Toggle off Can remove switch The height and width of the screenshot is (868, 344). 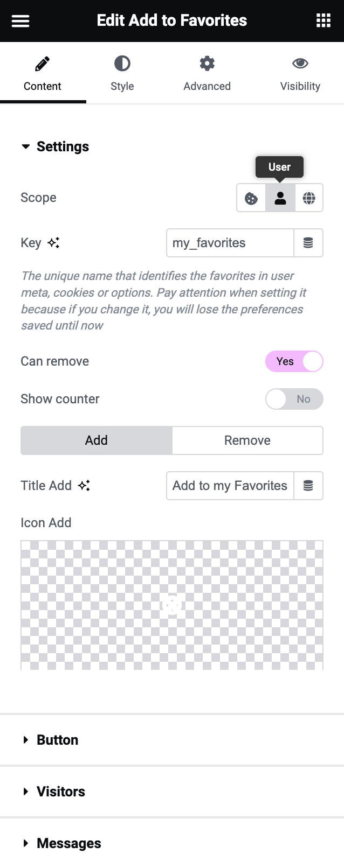coord(294,361)
